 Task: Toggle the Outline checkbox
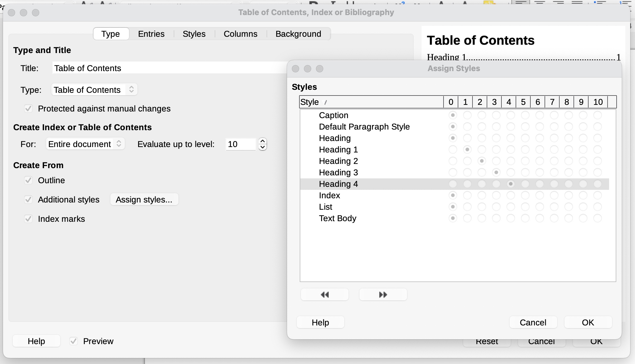click(x=28, y=180)
